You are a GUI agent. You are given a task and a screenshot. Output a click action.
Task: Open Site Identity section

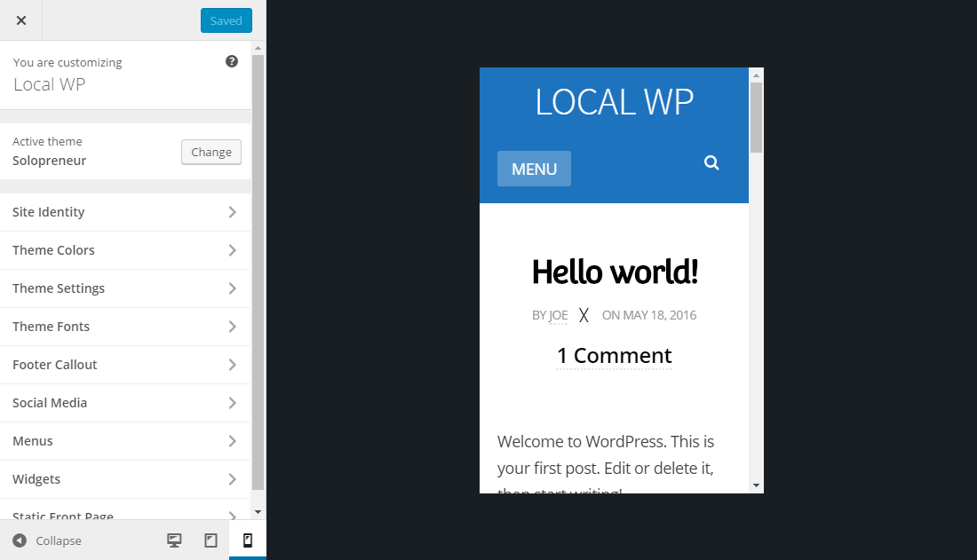(125, 212)
